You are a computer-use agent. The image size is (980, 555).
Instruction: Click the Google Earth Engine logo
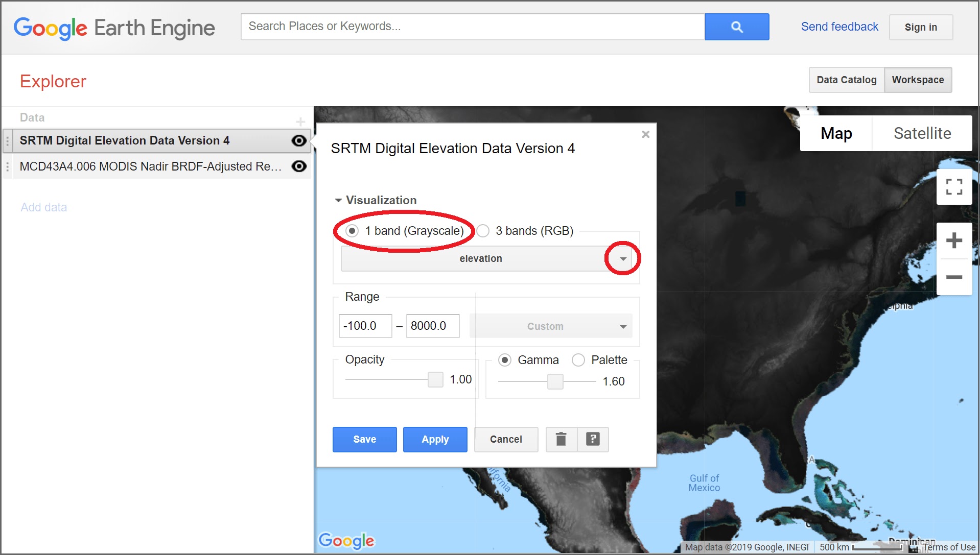(x=114, y=28)
